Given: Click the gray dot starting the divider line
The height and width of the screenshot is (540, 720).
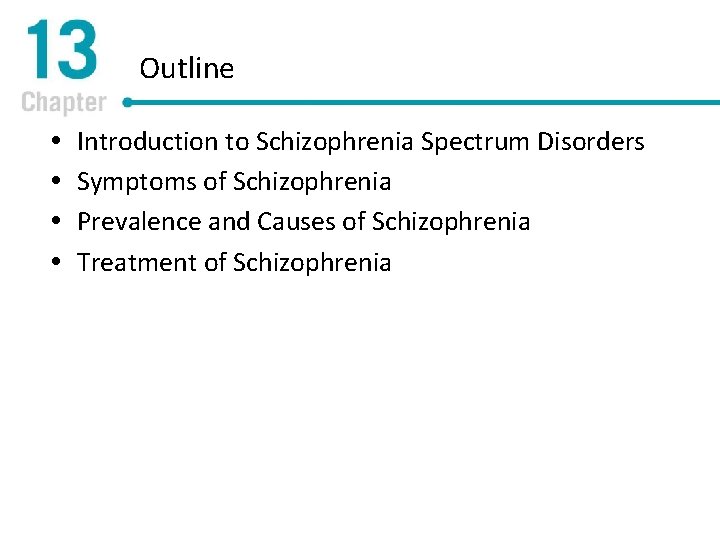Looking at the screenshot, I should point(127,101).
